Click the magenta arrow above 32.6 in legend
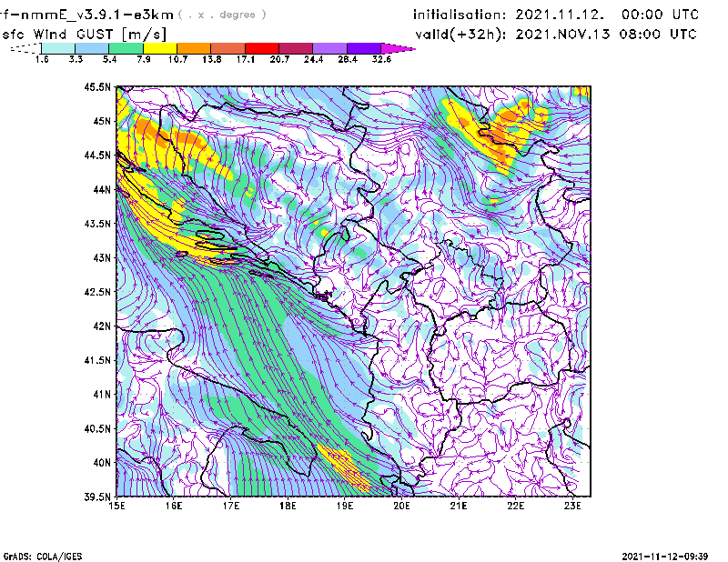Viewport: 728px width, 562px height. click(398, 48)
